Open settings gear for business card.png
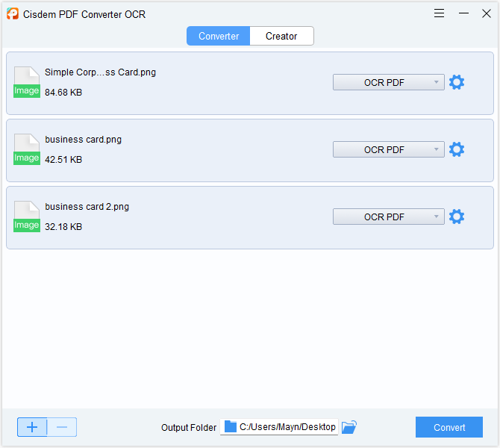500x448 pixels. tap(457, 149)
